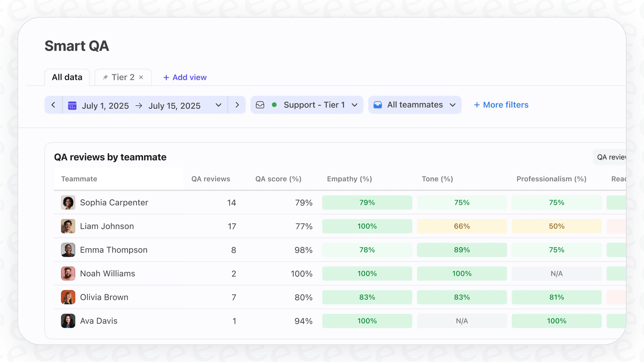Sort by the QA score (%) column header
The width and height of the screenshot is (644, 362).
coord(278,179)
